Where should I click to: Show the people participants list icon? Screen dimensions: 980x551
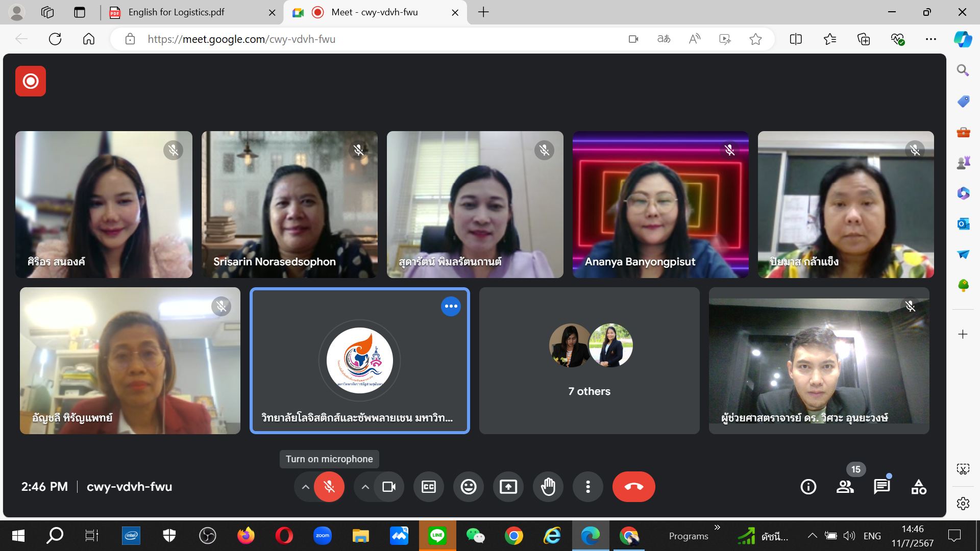click(x=845, y=487)
